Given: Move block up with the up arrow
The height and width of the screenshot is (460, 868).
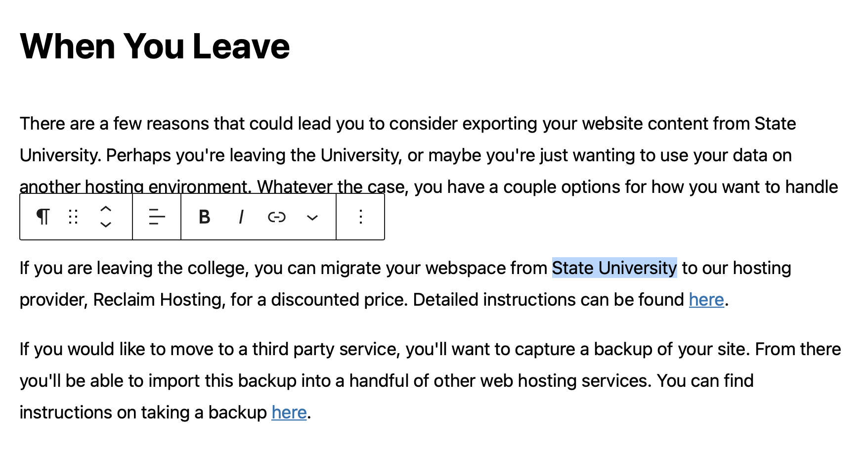Looking at the screenshot, I should pos(106,209).
